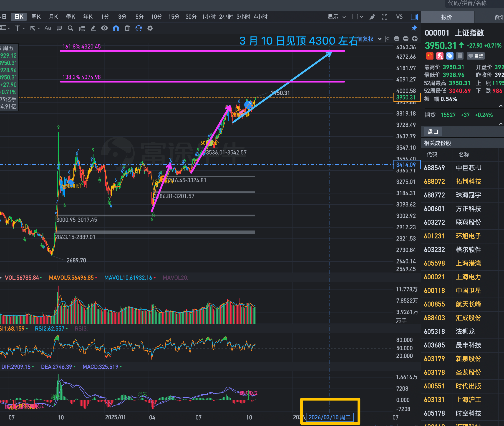Open the drawing toolbar settings gear
504x426 pixels.
click(x=150, y=28)
